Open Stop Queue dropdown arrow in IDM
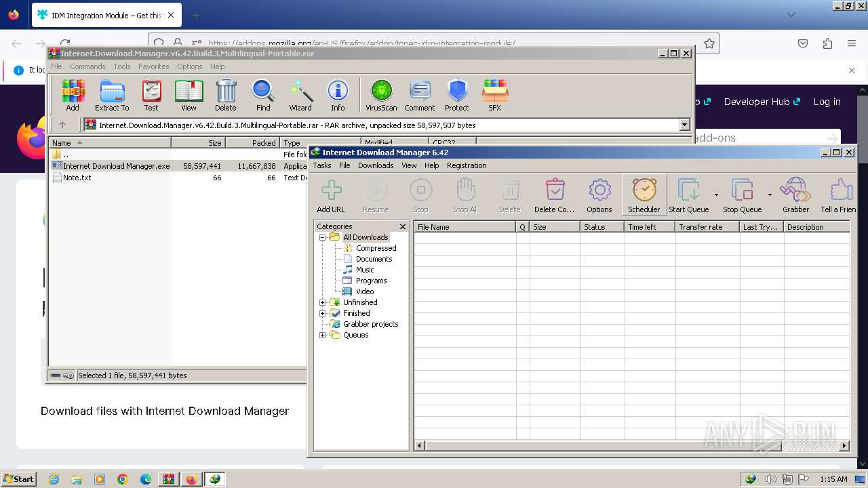Image resolution: width=868 pixels, height=488 pixels. pos(770,195)
